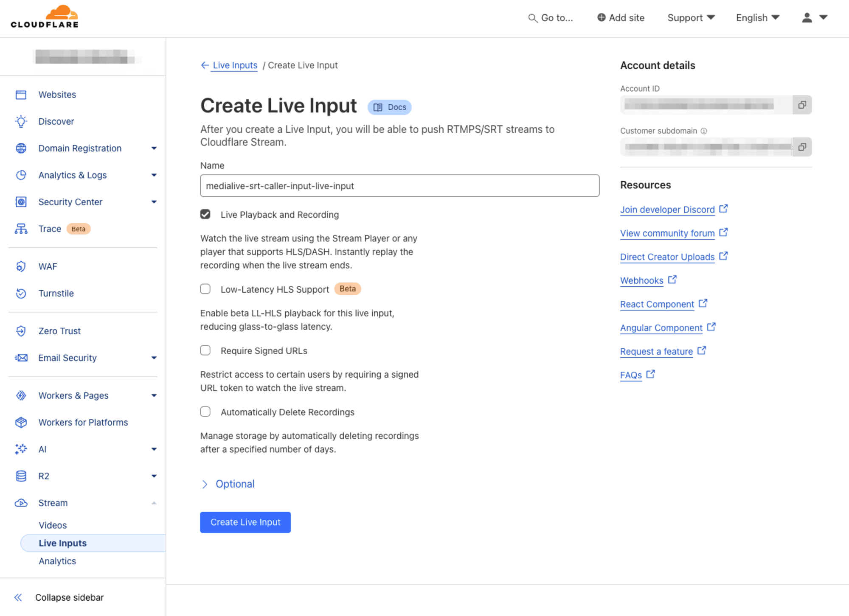Click the Email Security envelope icon
The width and height of the screenshot is (849, 616).
click(x=21, y=358)
